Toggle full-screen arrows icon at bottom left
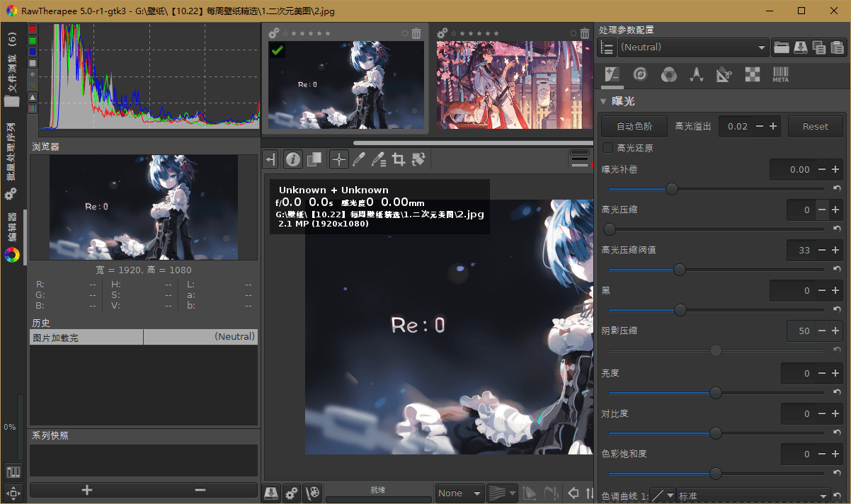This screenshot has width=851, height=504. pos(13,493)
